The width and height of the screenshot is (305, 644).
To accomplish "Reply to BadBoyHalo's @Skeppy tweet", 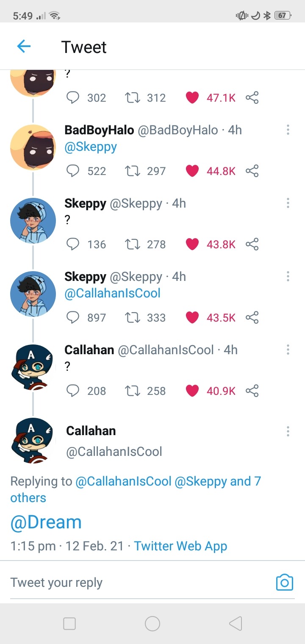I will [73, 171].
